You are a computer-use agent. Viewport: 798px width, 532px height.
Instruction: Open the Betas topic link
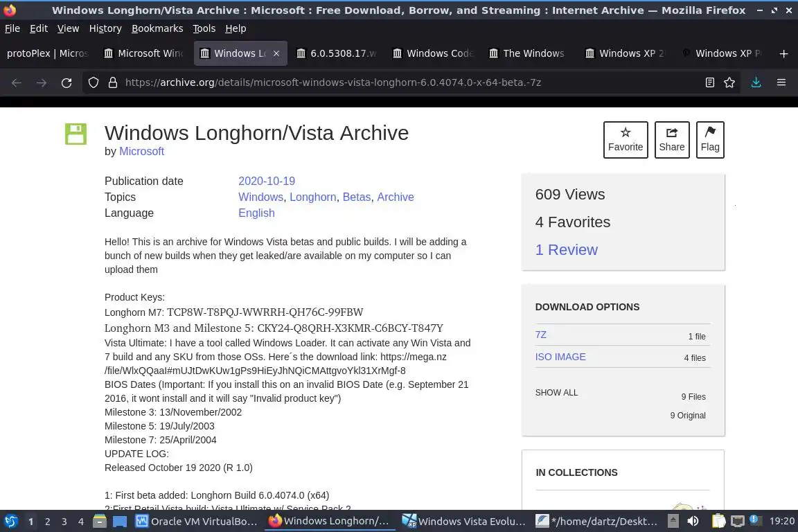357,197
